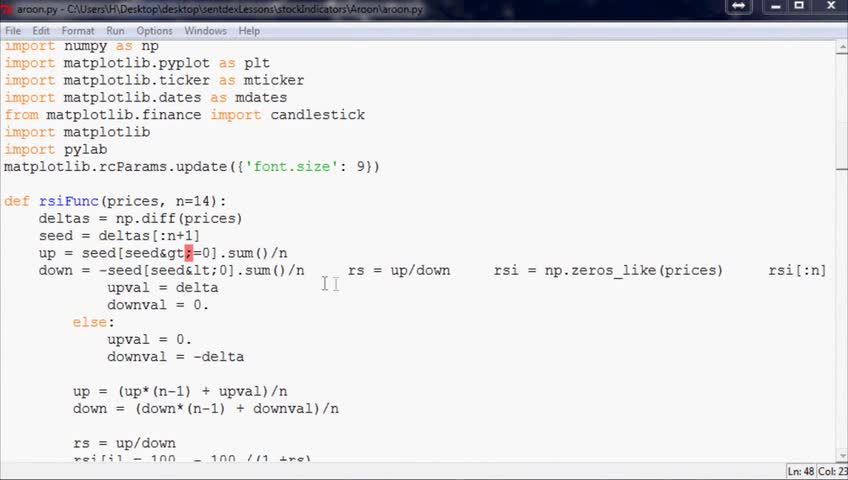Close the aroon.py window
The image size is (848, 480).
[831, 6]
